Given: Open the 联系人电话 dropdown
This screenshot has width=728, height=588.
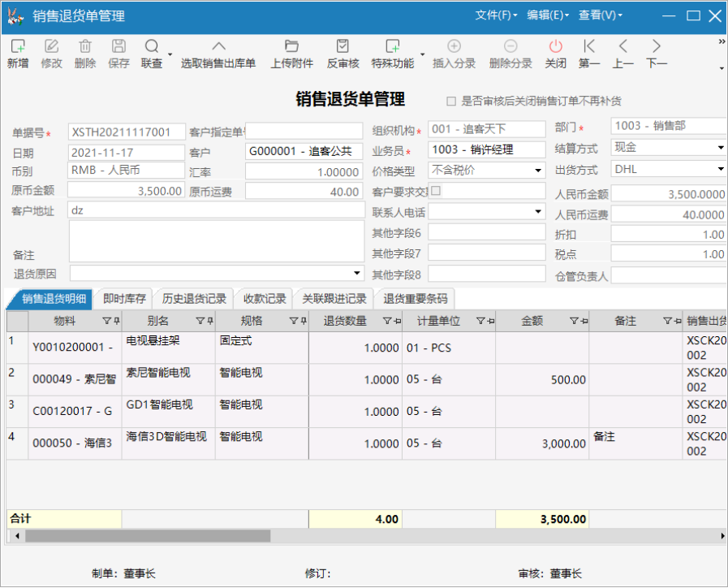Looking at the screenshot, I should pyautogui.click(x=537, y=212).
